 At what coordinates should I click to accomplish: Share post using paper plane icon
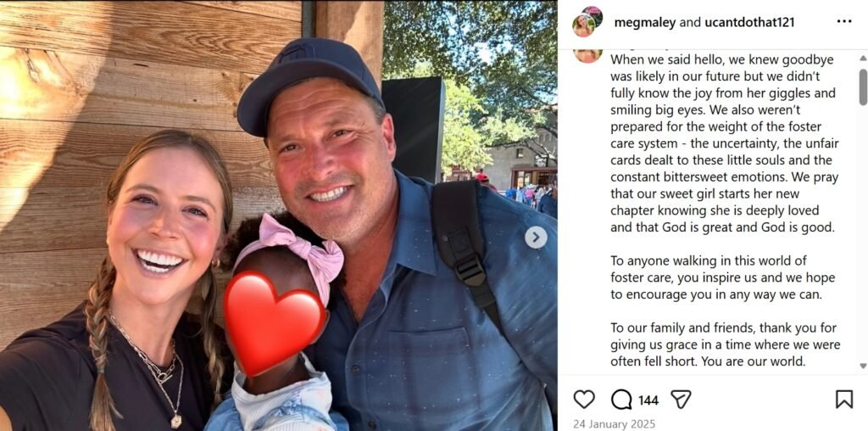(x=681, y=399)
